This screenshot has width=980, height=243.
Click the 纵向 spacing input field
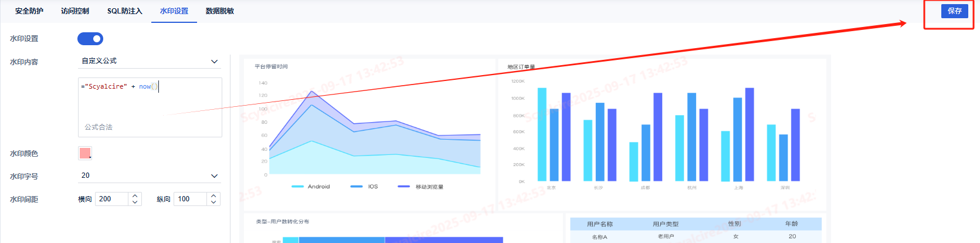point(190,199)
